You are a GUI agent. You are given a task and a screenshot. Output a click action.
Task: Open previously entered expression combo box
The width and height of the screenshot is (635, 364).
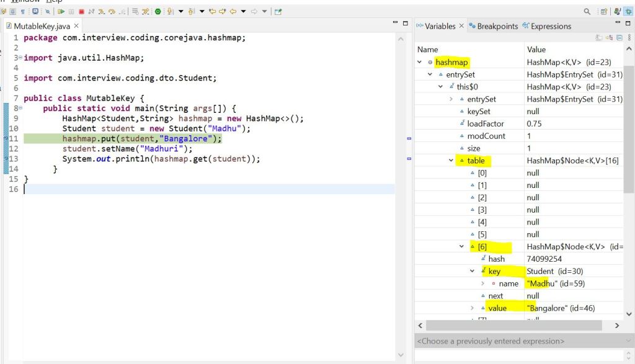(525, 341)
